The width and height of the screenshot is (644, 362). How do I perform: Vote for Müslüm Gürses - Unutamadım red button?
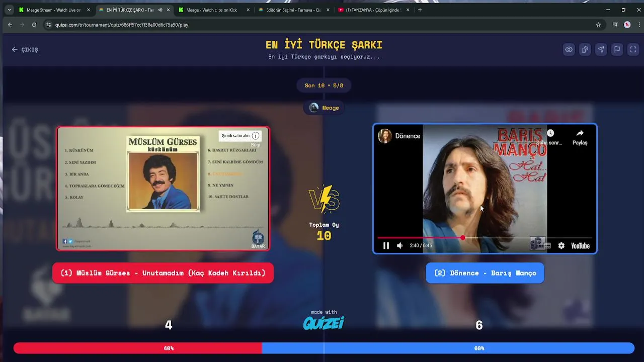(x=163, y=273)
